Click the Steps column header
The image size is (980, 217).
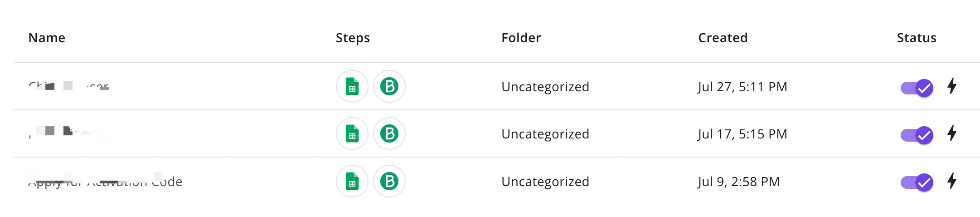(353, 38)
